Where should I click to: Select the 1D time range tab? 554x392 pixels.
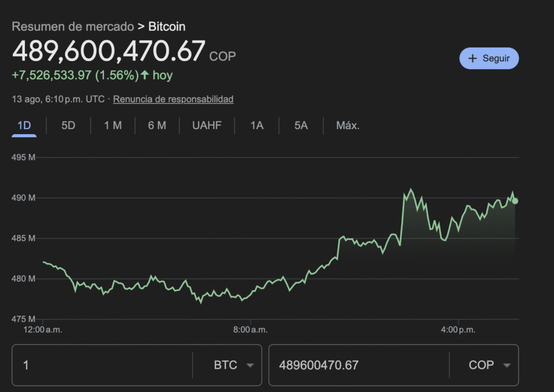click(x=24, y=125)
